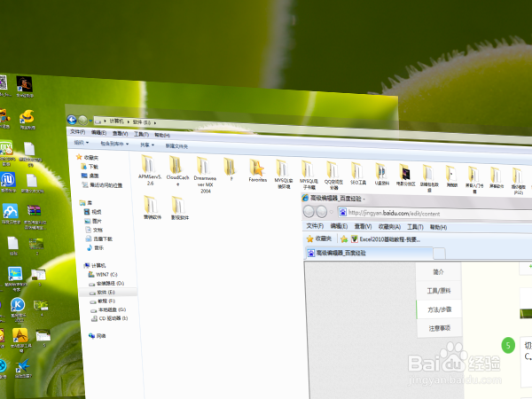This screenshot has width=532, height=399.
Task: Expand breadcrumb arrow after 计算机
Action: pyautogui.click(x=129, y=121)
